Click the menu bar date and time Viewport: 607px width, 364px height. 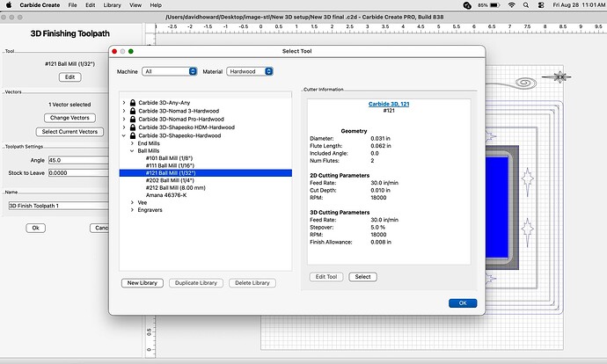[x=578, y=5]
